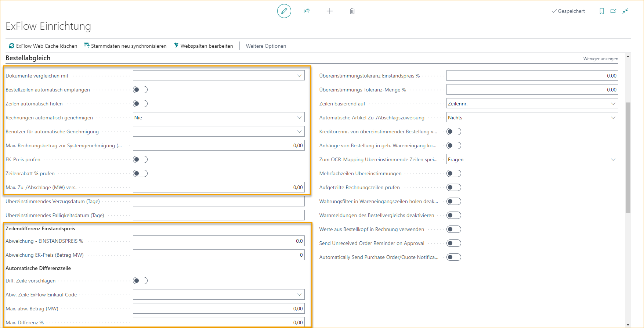Click the edit pencil icon

pos(284,11)
